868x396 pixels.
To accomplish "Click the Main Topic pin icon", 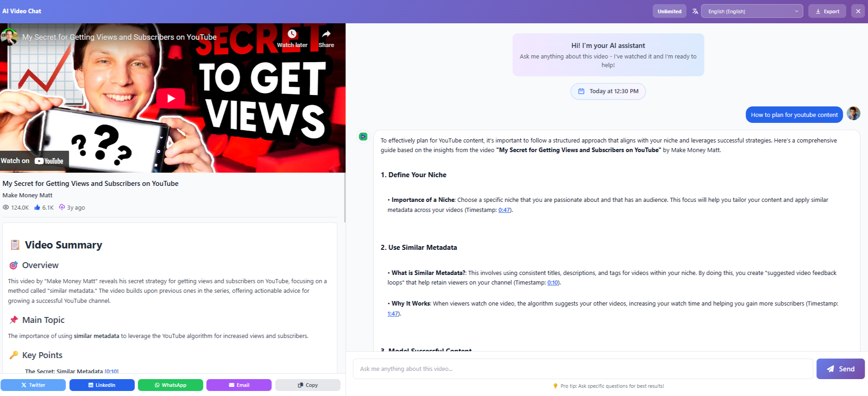I will tap(14, 320).
